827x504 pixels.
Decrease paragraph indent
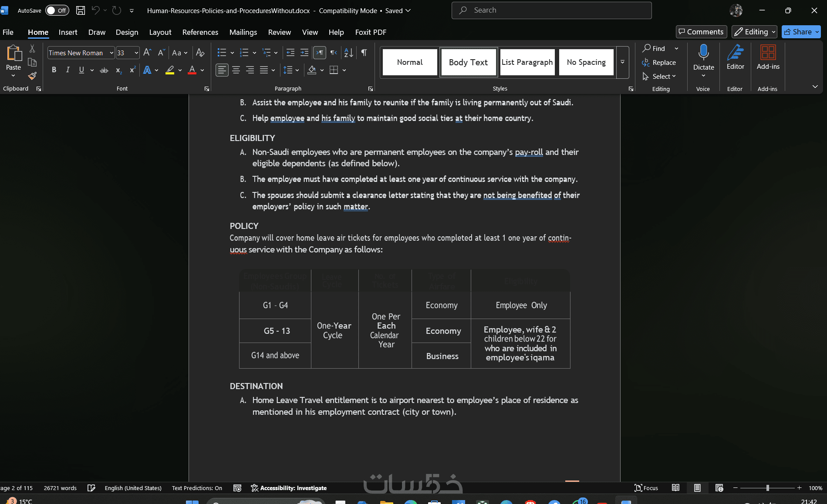(290, 53)
